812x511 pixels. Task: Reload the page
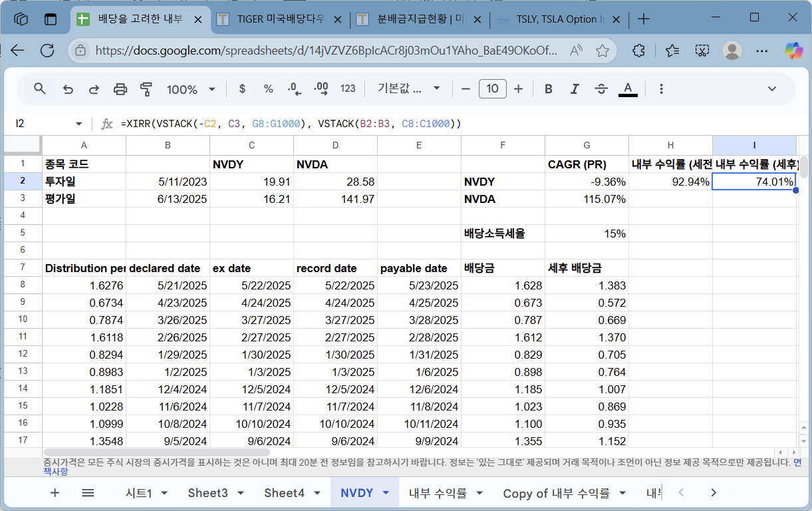pyautogui.click(x=47, y=51)
